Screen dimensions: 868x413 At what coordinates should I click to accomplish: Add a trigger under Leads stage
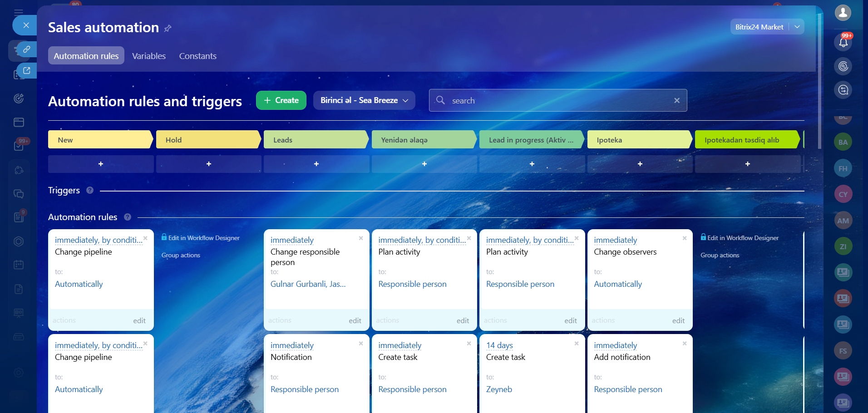(316, 164)
